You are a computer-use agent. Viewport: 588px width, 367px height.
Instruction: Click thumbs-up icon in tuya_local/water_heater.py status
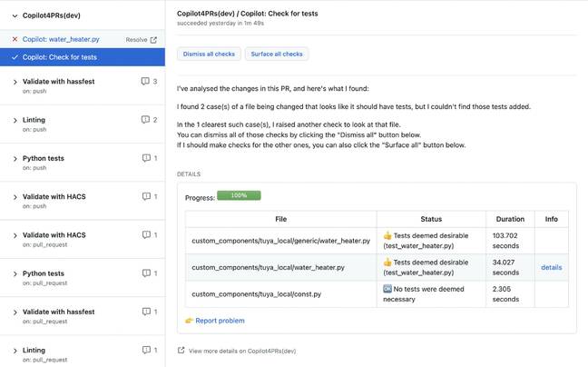pos(387,263)
